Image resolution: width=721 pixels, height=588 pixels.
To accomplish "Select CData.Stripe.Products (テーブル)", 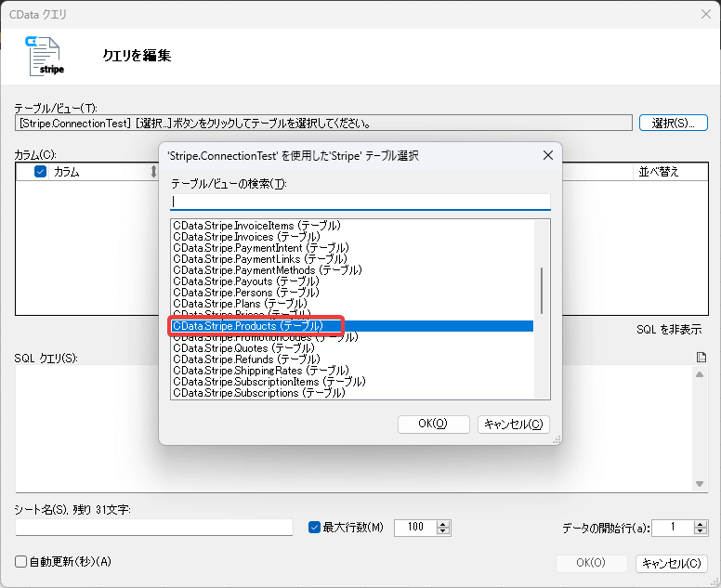I will (352, 326).
